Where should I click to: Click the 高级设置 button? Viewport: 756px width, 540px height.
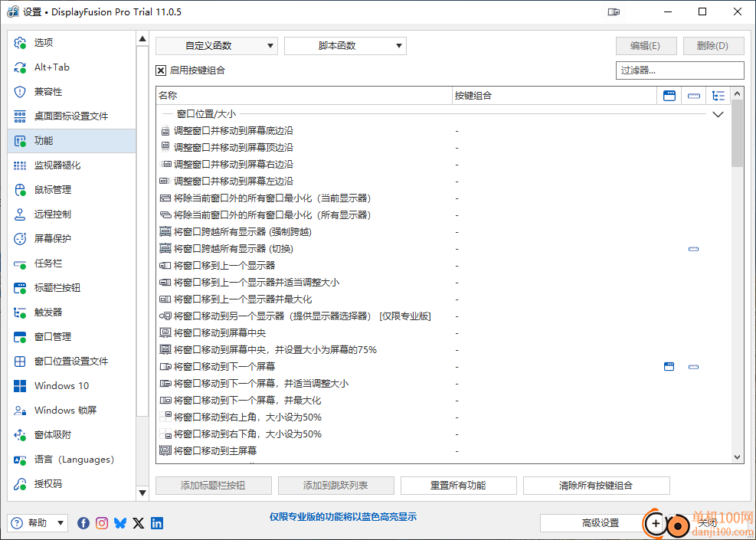(601, 523)
